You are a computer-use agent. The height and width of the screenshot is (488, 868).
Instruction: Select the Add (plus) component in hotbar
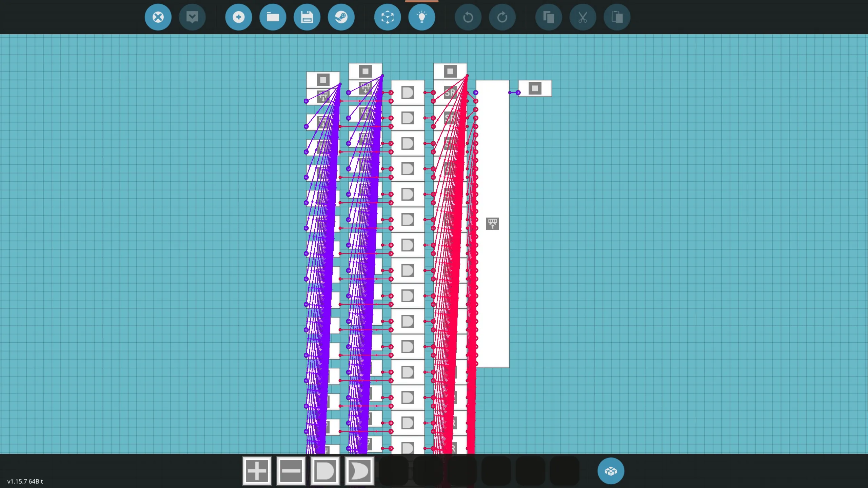point(257,471)
